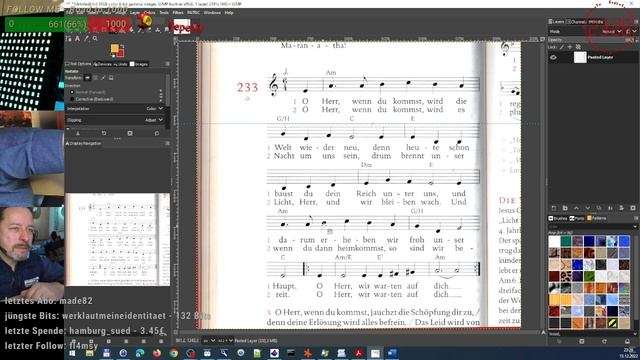
Task: Select the Text tool in the toolbox
Action: (78, 39)
